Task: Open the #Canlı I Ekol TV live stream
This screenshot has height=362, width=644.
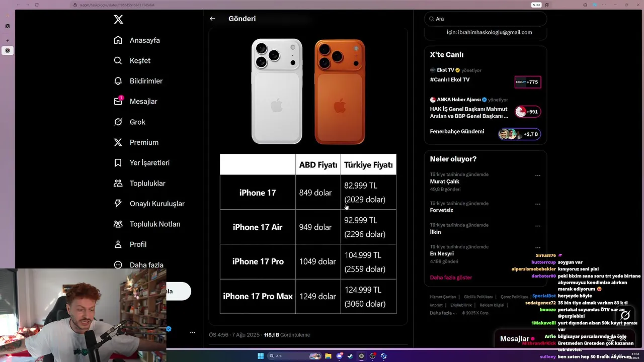Action: pyautogui.click(x=450, y=79)
